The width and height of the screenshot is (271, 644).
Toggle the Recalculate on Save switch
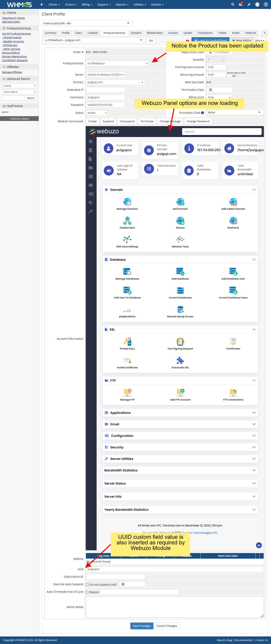(232, 76)
